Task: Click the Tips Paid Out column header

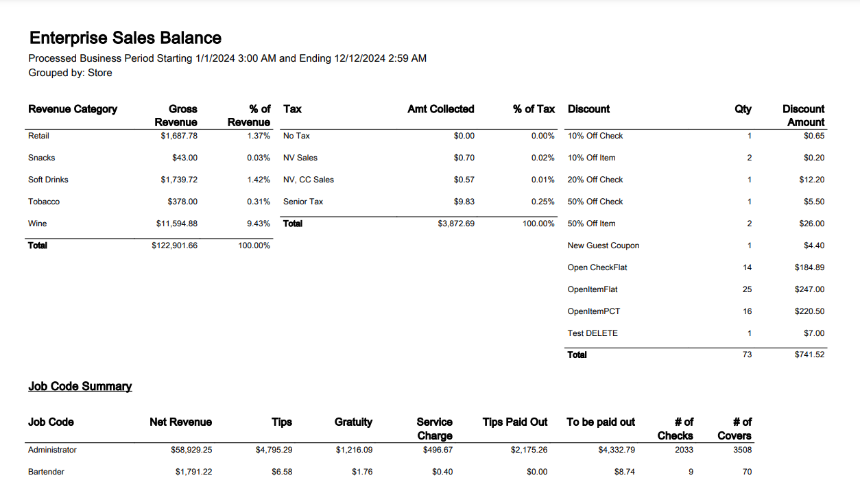Action: click(515, 422)
